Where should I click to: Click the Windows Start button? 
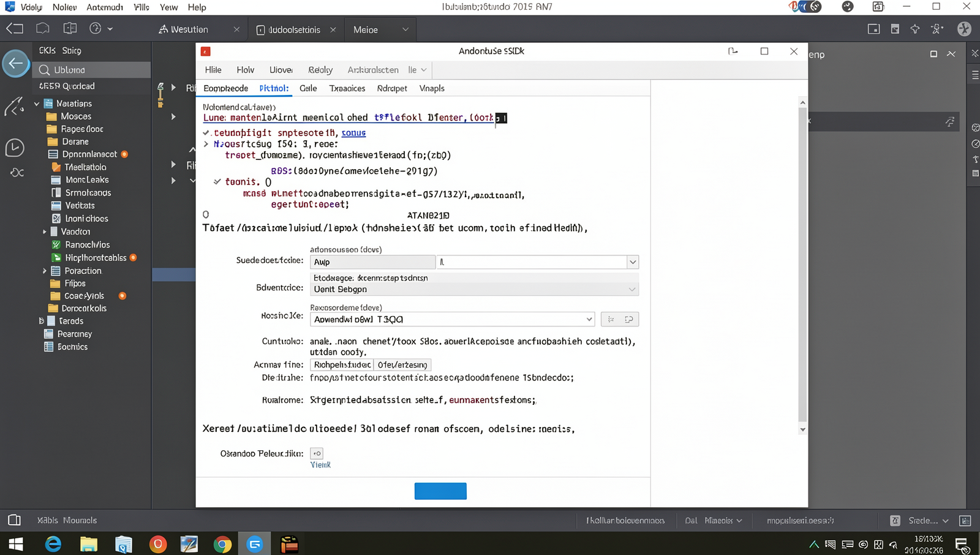tap(15, 544)
